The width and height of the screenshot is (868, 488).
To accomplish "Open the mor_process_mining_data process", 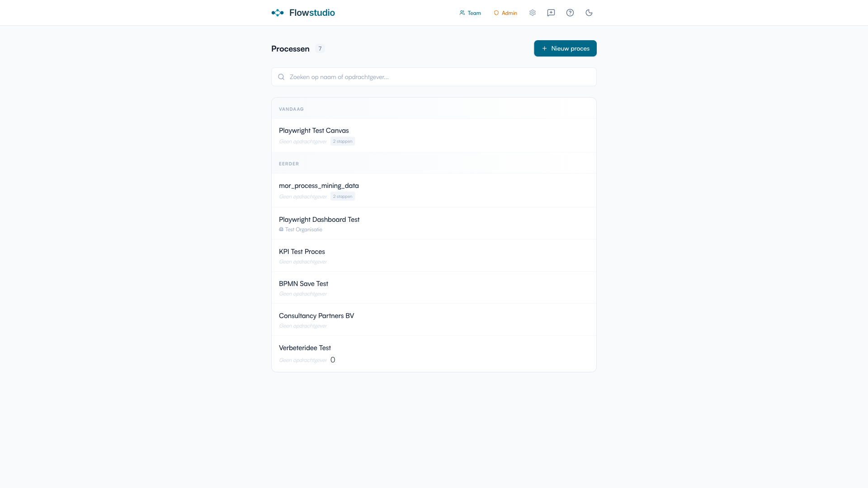I will pyautogui.click(x=319, y=186).
